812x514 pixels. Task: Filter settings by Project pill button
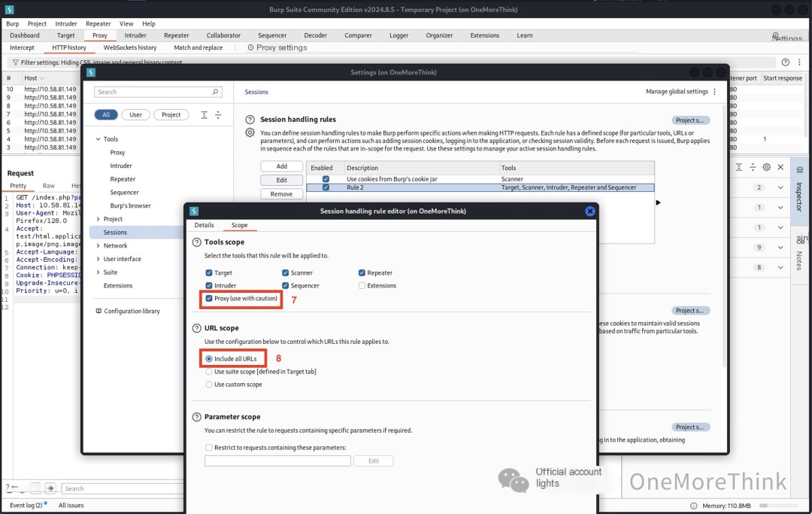click(x=171, y=114)
